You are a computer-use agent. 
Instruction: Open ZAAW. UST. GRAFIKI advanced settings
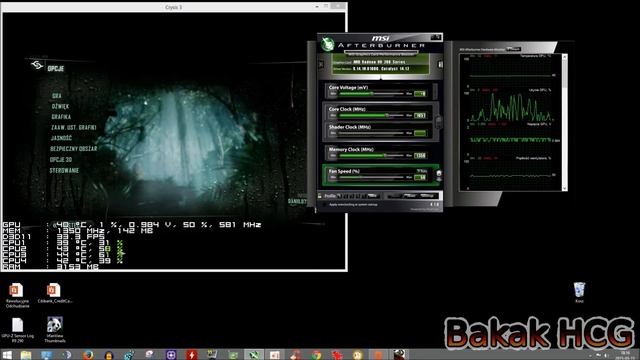tap(73, 128)
